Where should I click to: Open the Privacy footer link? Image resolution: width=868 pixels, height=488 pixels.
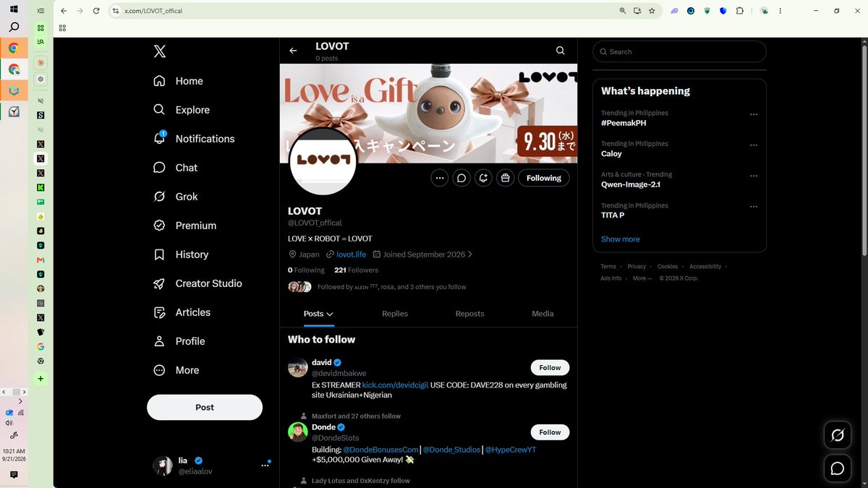pyautogui.click(x=637, y=267)
